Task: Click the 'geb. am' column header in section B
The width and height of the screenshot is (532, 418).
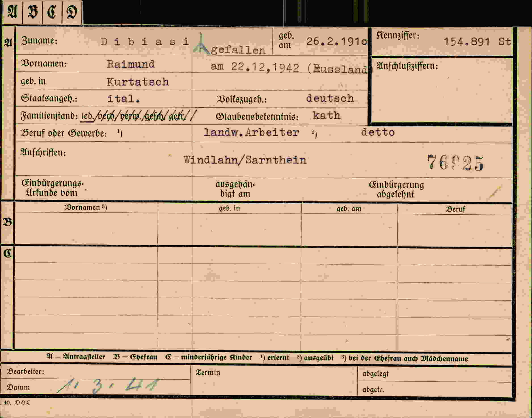Action: click(x=349, y=209)
